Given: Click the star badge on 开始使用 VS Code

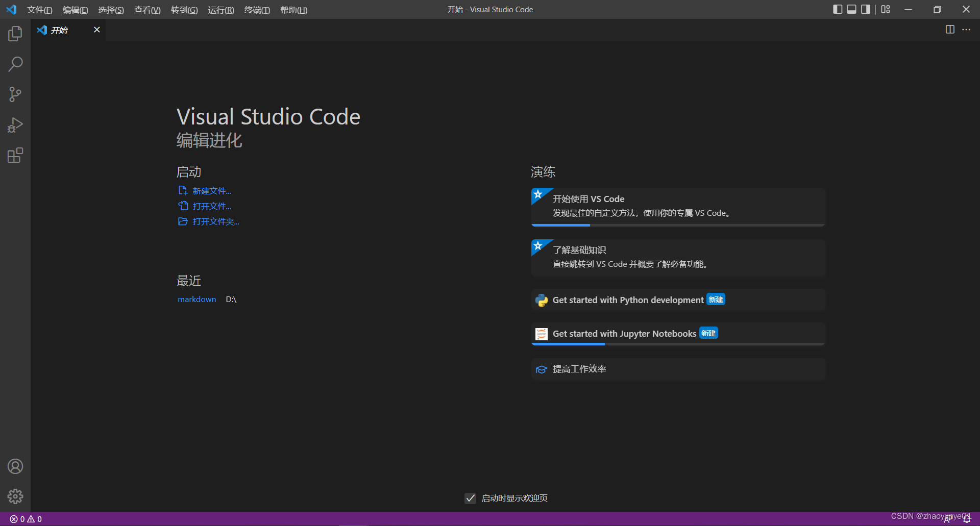Looking at the screenshot, I should tap(538, 194).
